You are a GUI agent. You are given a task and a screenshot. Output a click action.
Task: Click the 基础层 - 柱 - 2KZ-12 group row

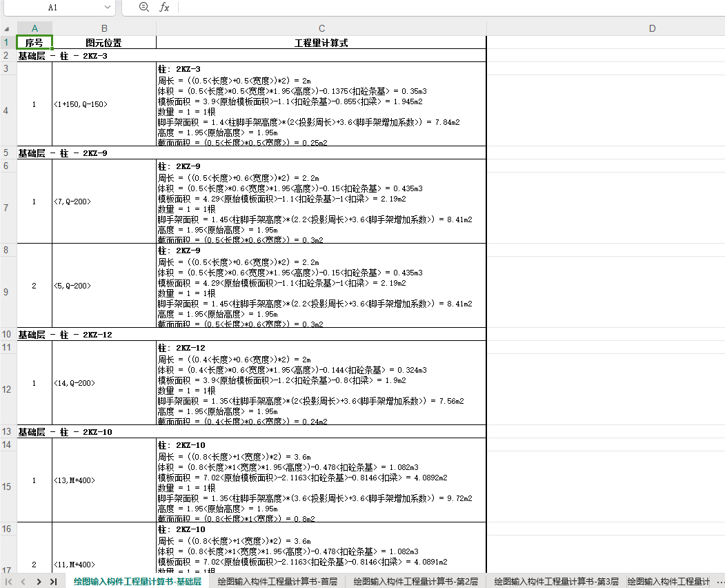[x=252, y=335]
